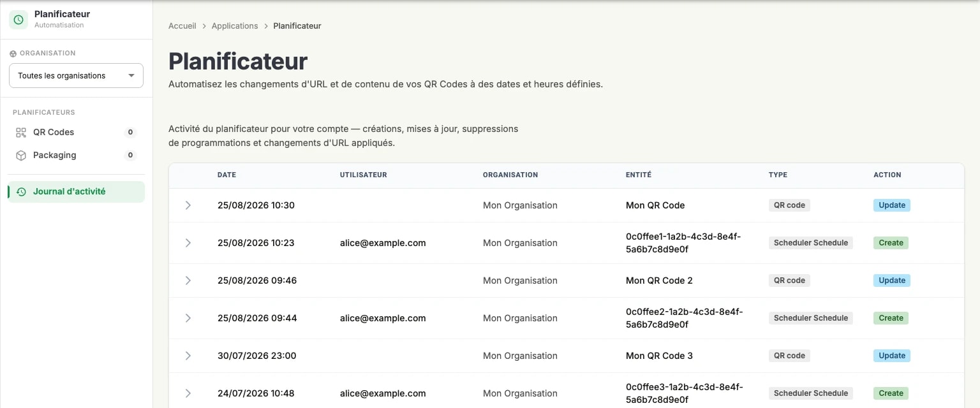The image size is (980, 408).
Task: Open Packaging in the sidebar
Action: 76,156
